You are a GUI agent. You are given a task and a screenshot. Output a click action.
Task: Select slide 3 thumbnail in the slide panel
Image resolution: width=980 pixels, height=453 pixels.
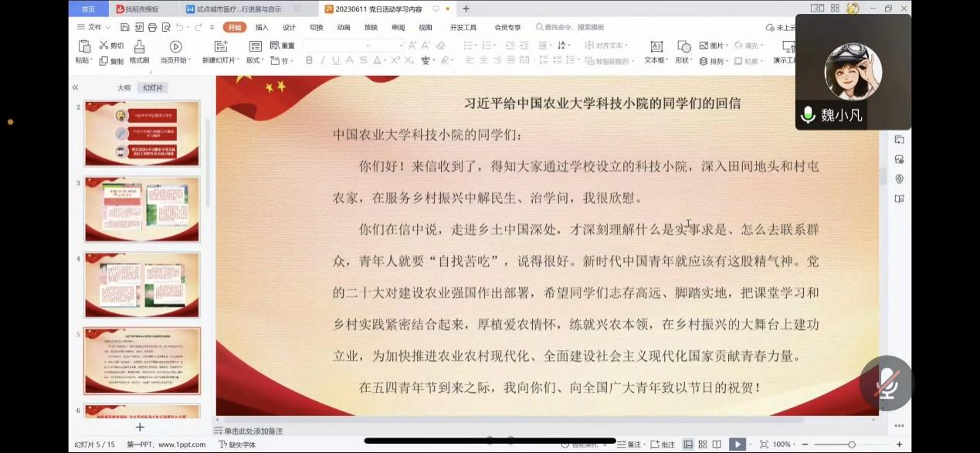(142, 209)
